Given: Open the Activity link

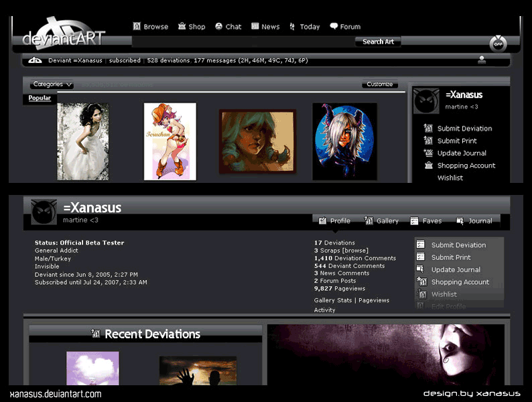Looking at the screenshot, I should 325,310.
